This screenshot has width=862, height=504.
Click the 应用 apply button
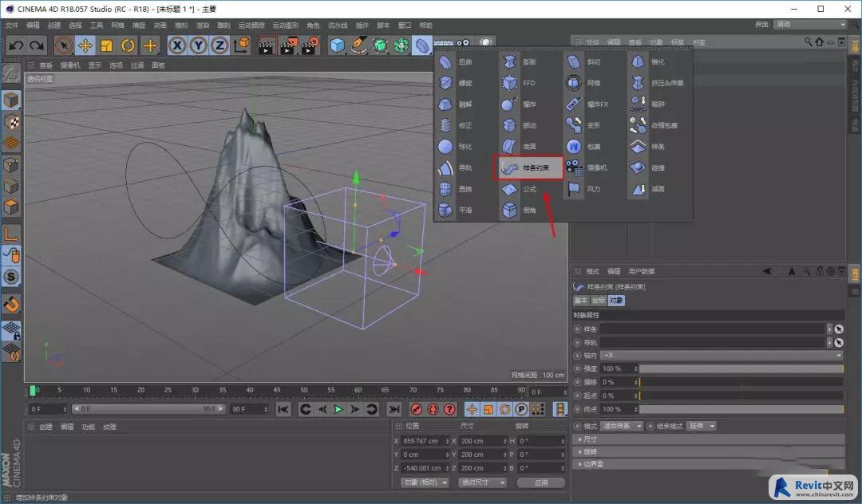(541, 482)
